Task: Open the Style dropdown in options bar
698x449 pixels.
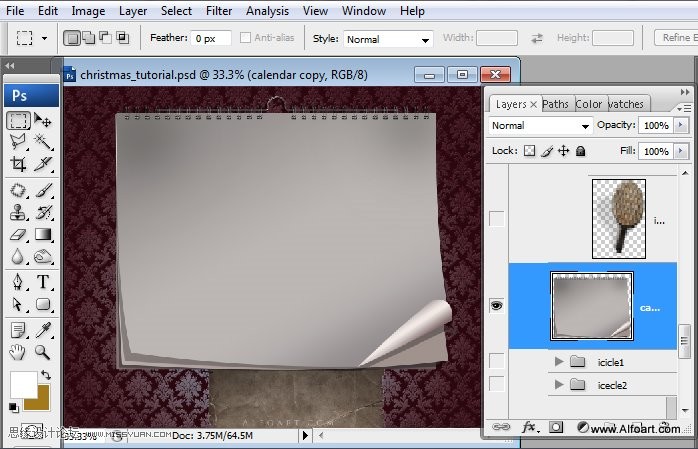Action: pos(387,39)
